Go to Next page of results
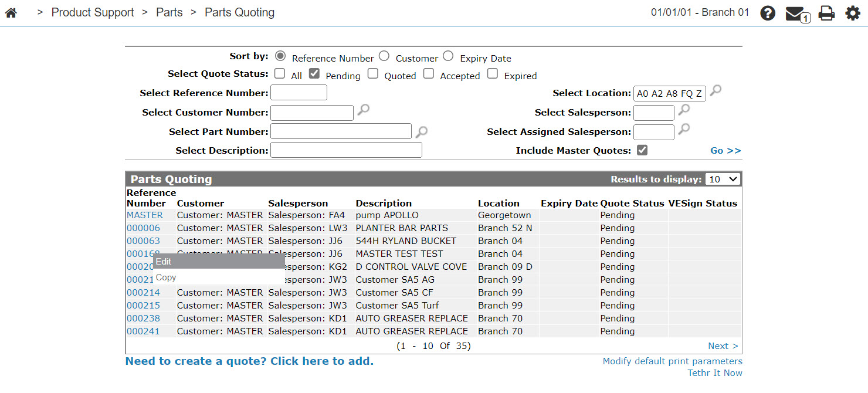This screenshot has height=393, width=868. (x=723, y=346)
